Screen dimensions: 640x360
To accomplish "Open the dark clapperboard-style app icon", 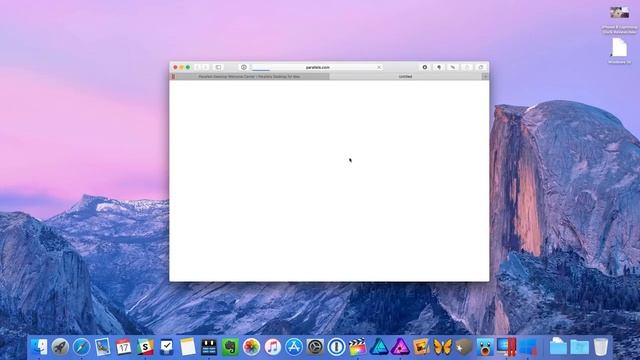I will click(209, 347).
